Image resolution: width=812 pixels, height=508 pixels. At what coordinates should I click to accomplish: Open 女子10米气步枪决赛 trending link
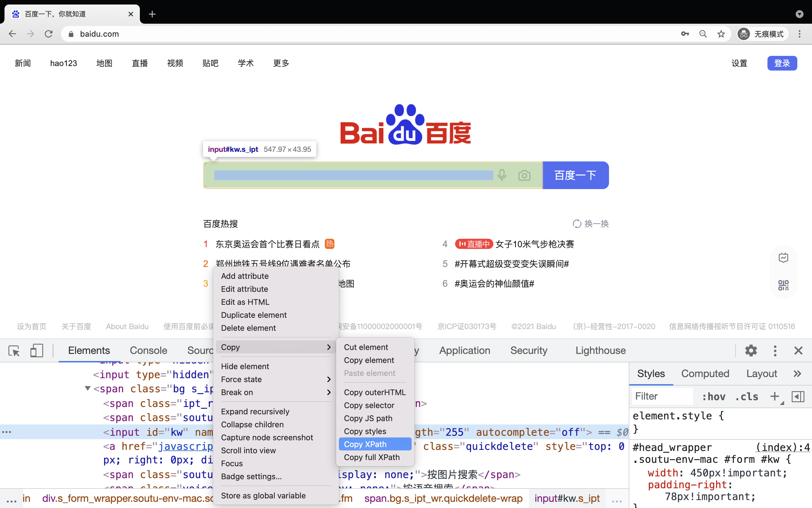click(x=535, y=244)
